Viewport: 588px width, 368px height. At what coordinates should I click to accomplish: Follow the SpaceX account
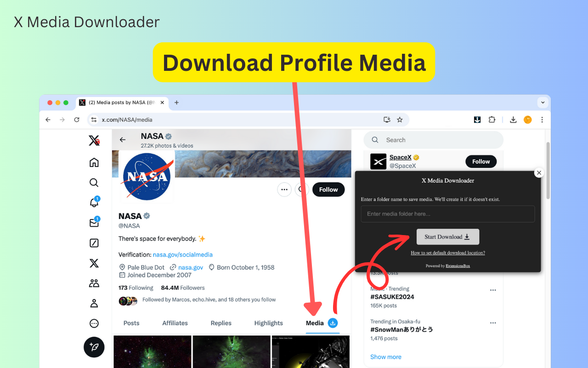[481, 161]
